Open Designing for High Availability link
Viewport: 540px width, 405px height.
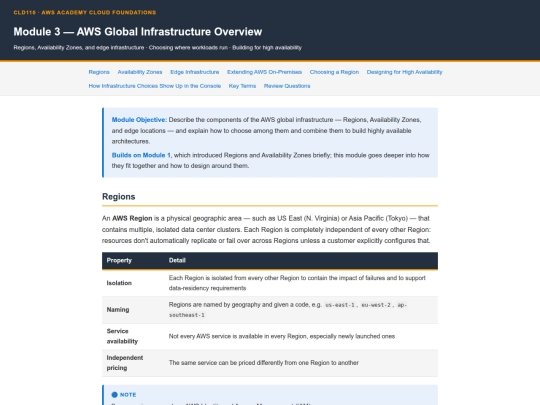click(x=405, y=72)
